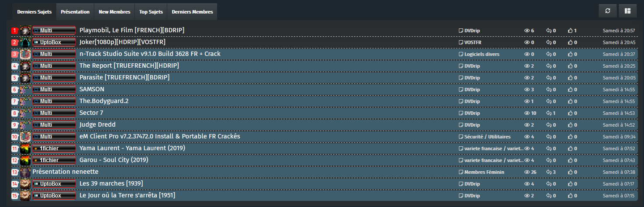Click the refresh icon button
The image size is (644, 207).
click(607, 11)
